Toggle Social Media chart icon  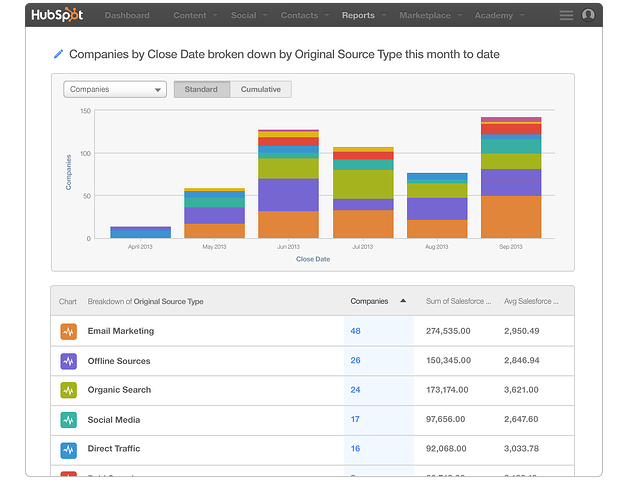[x=68, y=420]
